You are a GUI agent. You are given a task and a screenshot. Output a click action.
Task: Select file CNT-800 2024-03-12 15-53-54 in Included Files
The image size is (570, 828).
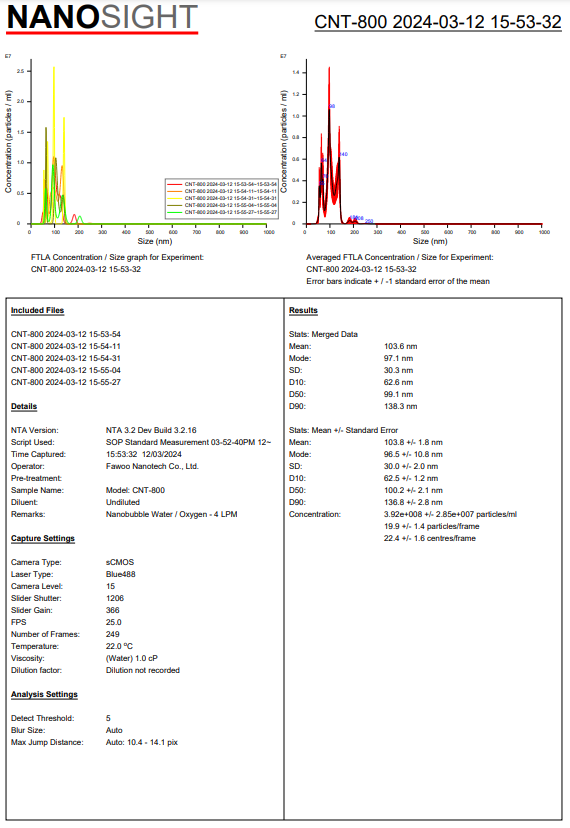click(x=66, y=334)
